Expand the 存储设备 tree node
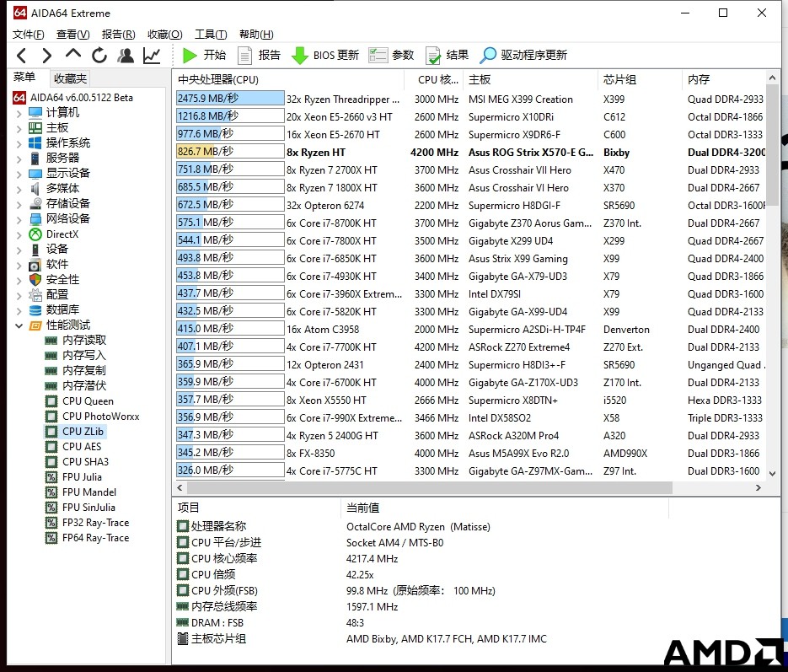 19,204
